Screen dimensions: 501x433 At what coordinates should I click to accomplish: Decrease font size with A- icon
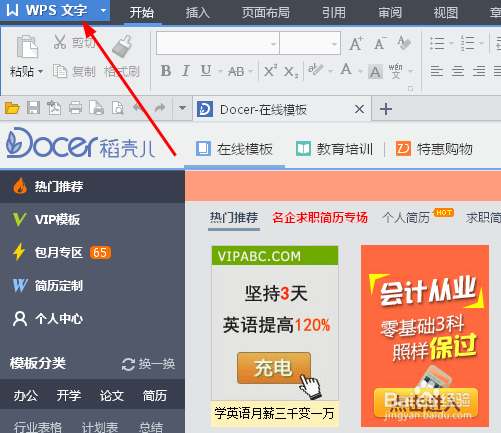tap(380, 44)
